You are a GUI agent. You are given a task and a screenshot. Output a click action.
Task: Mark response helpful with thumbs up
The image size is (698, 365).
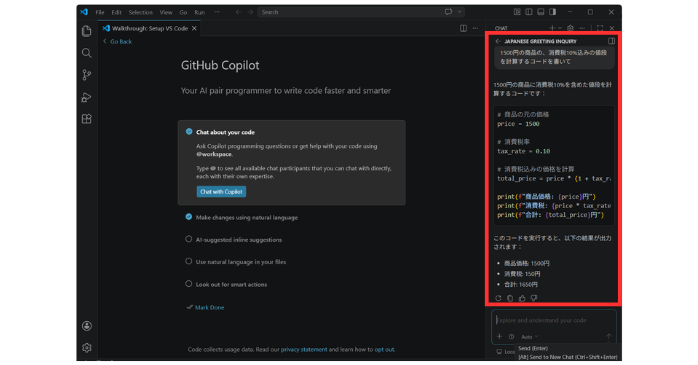click(522, 298)
